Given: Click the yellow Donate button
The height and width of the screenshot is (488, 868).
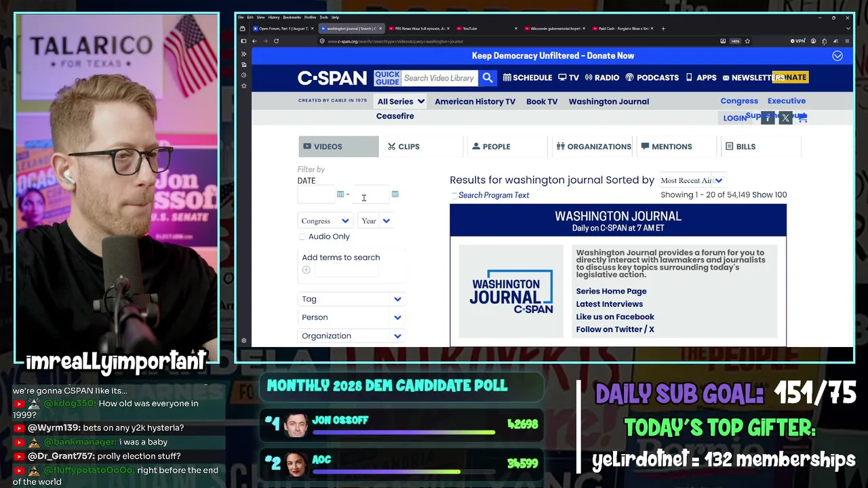Looking at the screenshot, I should 791,77.
